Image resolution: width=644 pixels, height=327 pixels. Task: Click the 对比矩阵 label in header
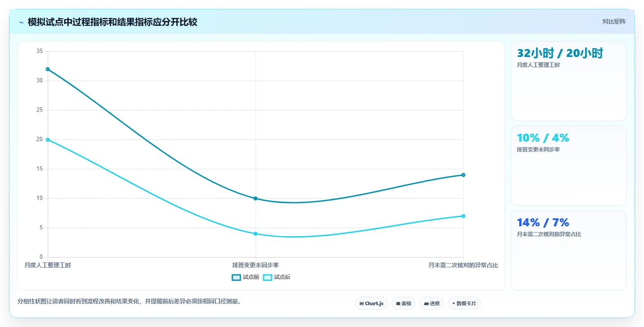coord(614,22)
